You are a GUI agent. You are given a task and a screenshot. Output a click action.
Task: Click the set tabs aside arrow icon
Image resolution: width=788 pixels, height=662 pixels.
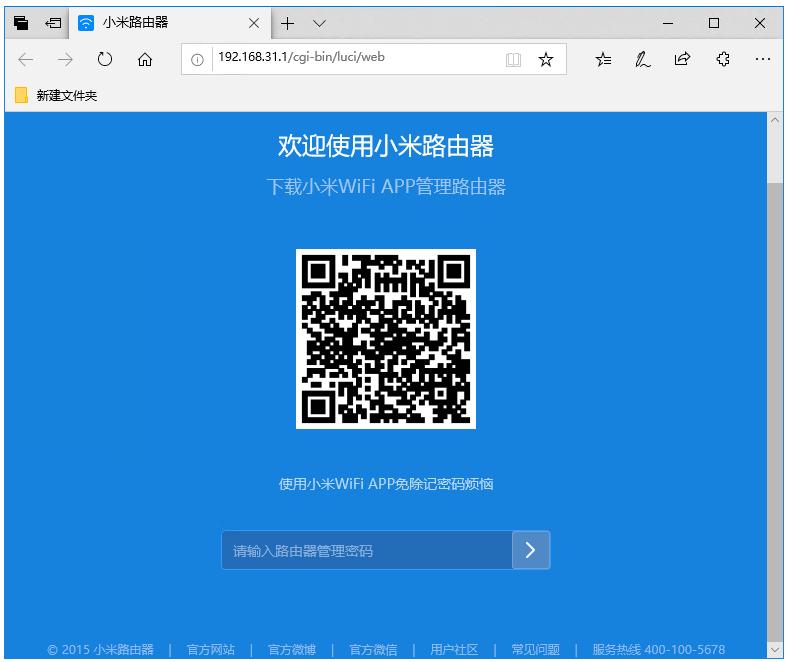point(53,23)
